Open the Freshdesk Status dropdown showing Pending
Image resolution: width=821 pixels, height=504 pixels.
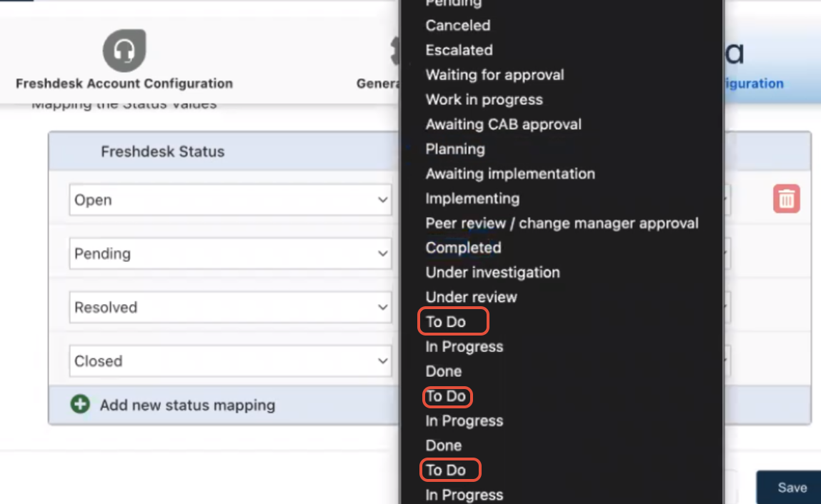click(230, 253)
